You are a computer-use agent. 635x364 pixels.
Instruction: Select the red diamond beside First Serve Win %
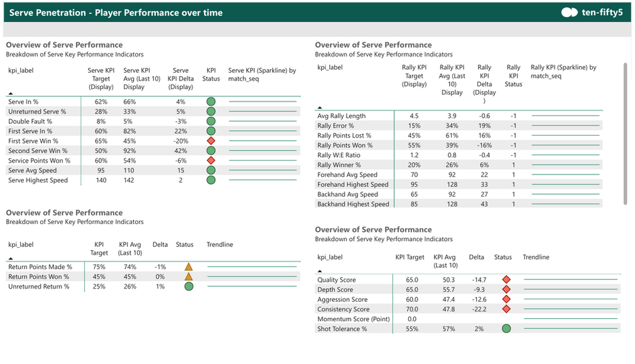[210, 141]
